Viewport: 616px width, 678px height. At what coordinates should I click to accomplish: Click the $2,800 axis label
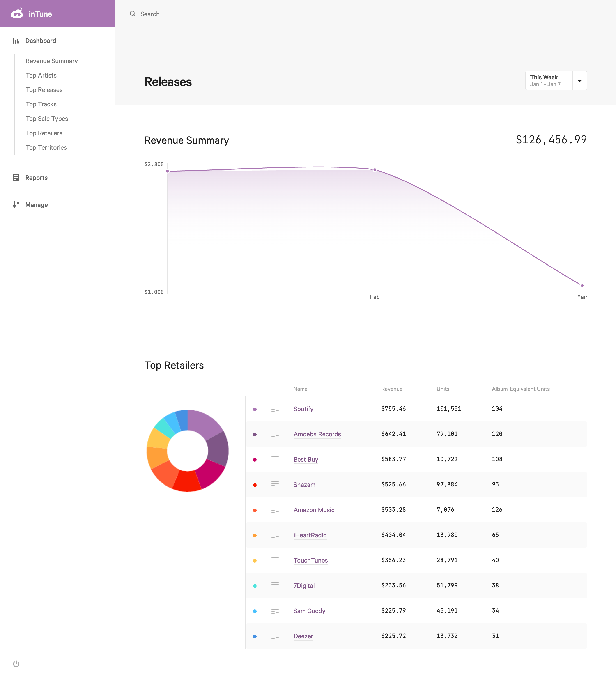tap(154, 164)
